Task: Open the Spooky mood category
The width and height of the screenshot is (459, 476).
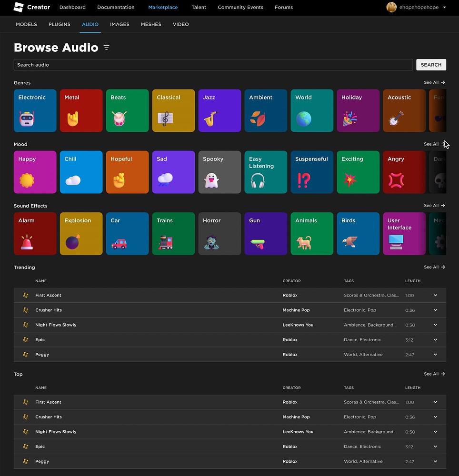Action: [x=220, y=172]
